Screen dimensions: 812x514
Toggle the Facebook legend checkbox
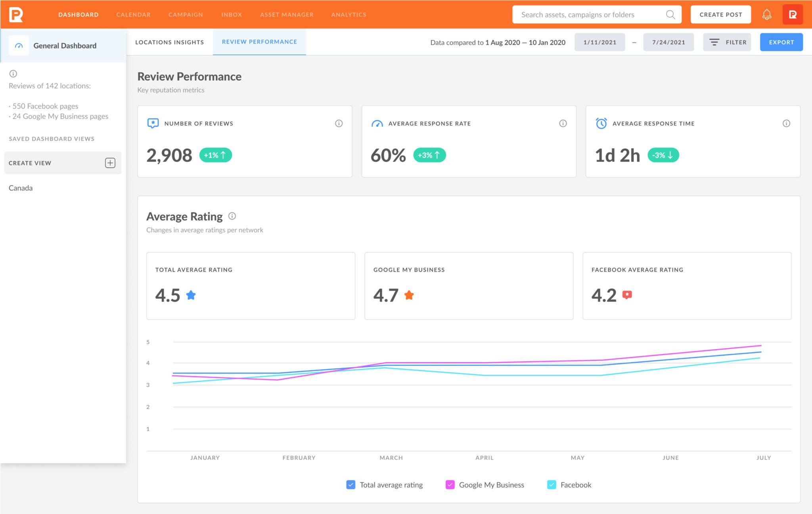552,485
